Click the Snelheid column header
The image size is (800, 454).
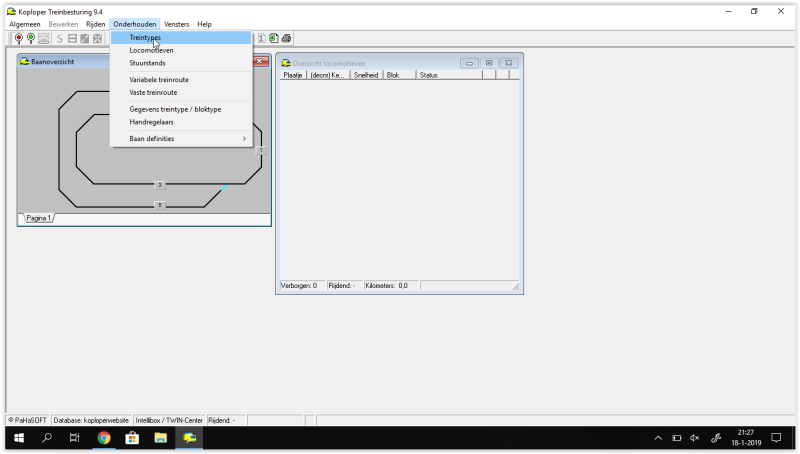[366, 75]
